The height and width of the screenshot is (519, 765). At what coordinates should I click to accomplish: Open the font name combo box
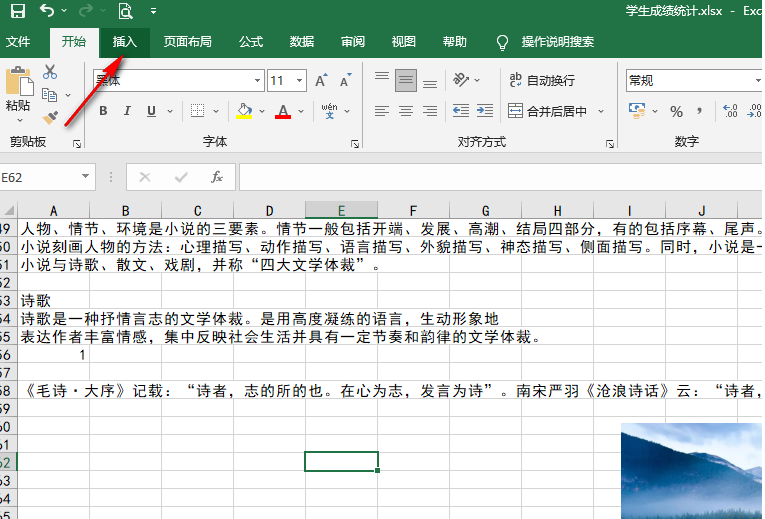(179, 80)
